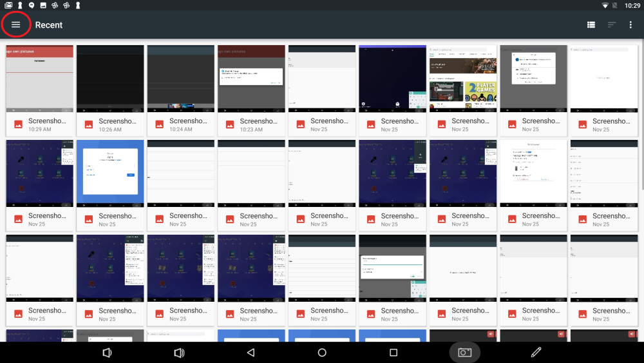Tap the pencil annotate icon
The image size is (644, 363).
coord(536,352)
